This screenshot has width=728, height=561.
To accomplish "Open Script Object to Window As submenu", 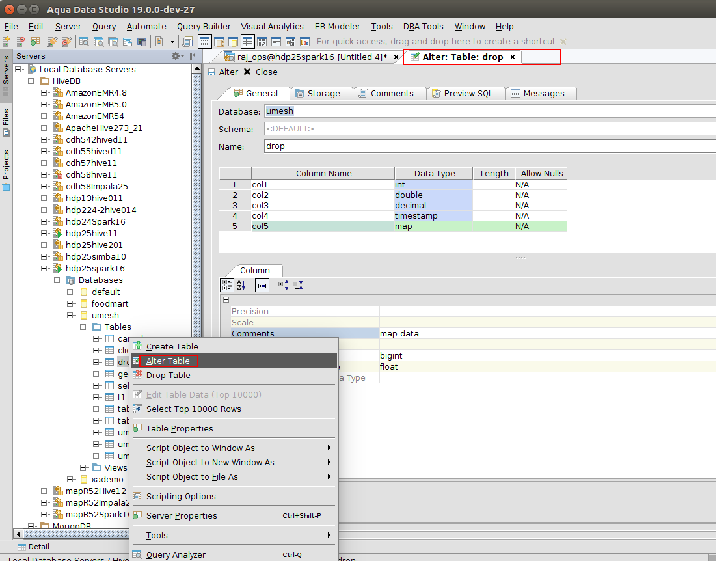I will (234, 448).
